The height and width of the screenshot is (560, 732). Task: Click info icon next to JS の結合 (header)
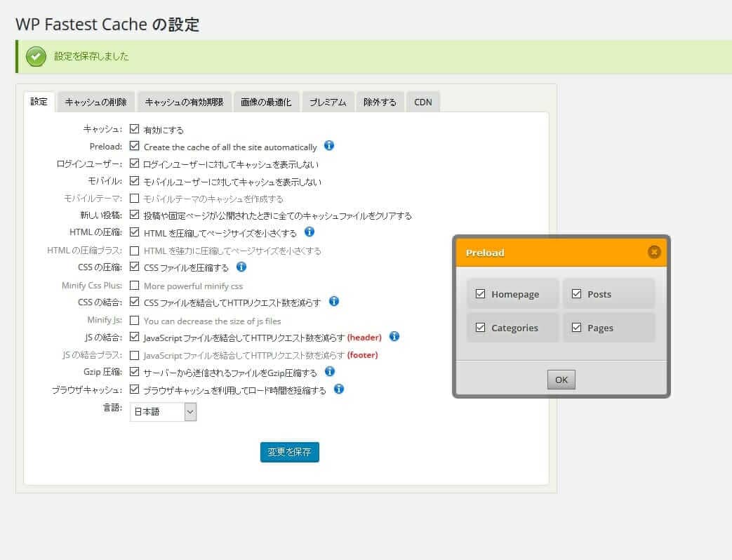(x=394, y=336)
